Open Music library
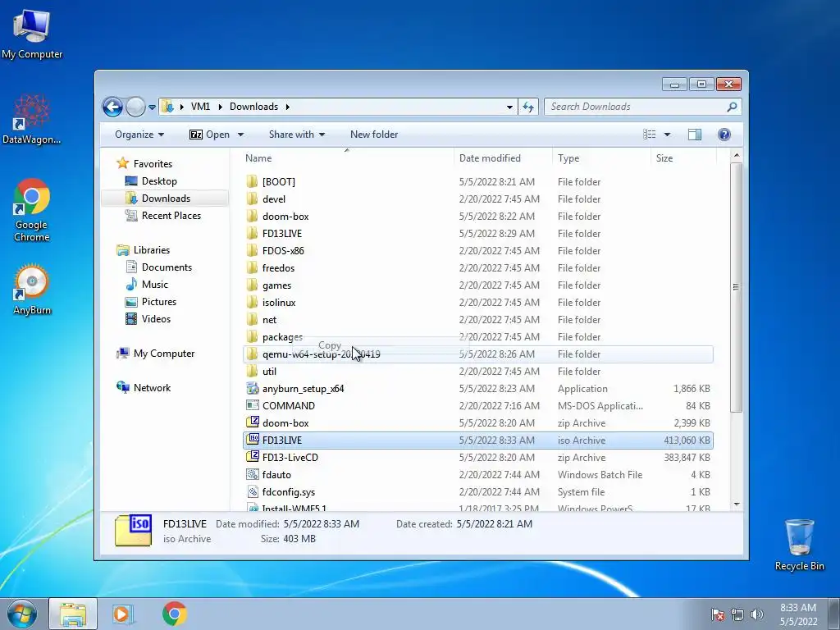The height and width of the screenshot is (630, 840). (x=155, y=284)
